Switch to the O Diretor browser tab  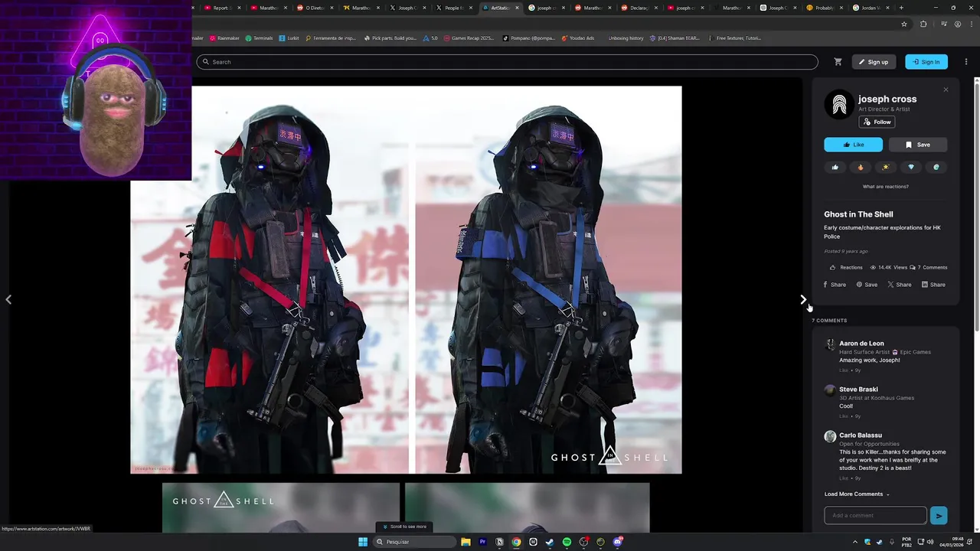point(314,8)
